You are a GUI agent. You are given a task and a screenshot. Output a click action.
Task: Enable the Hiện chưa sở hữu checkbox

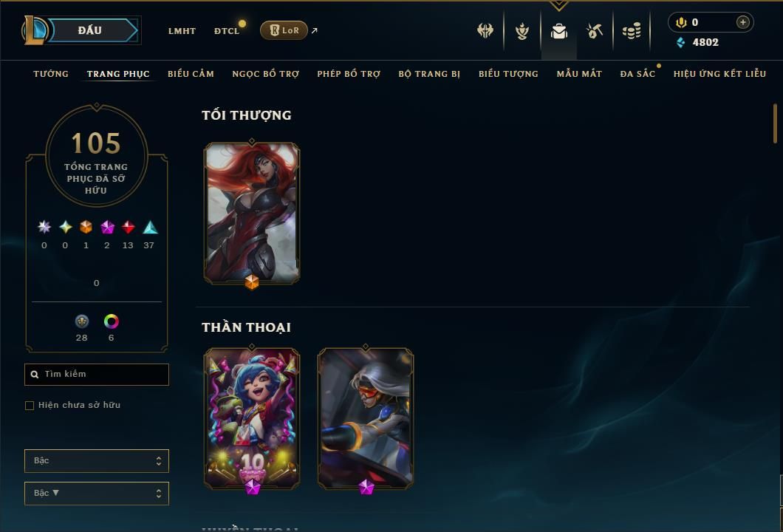(30, 405)
